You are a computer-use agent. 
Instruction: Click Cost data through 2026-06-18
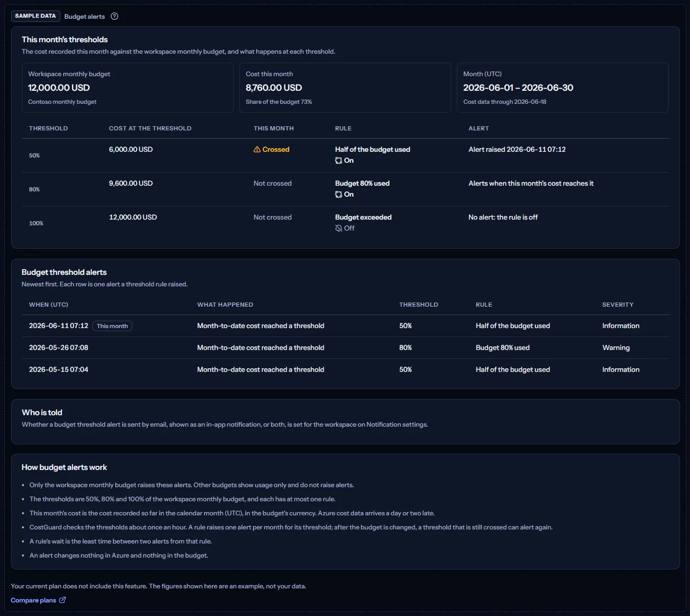click(x=505, y=102)
